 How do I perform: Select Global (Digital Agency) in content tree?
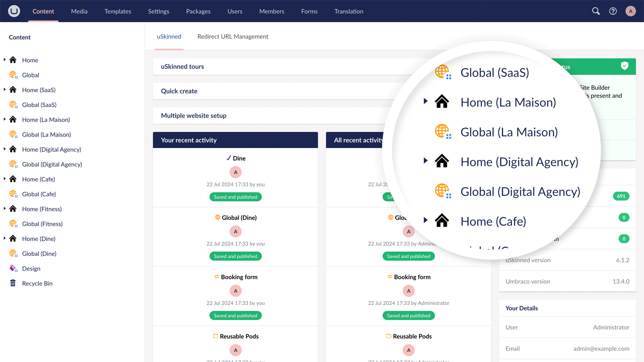coord(52,164)
